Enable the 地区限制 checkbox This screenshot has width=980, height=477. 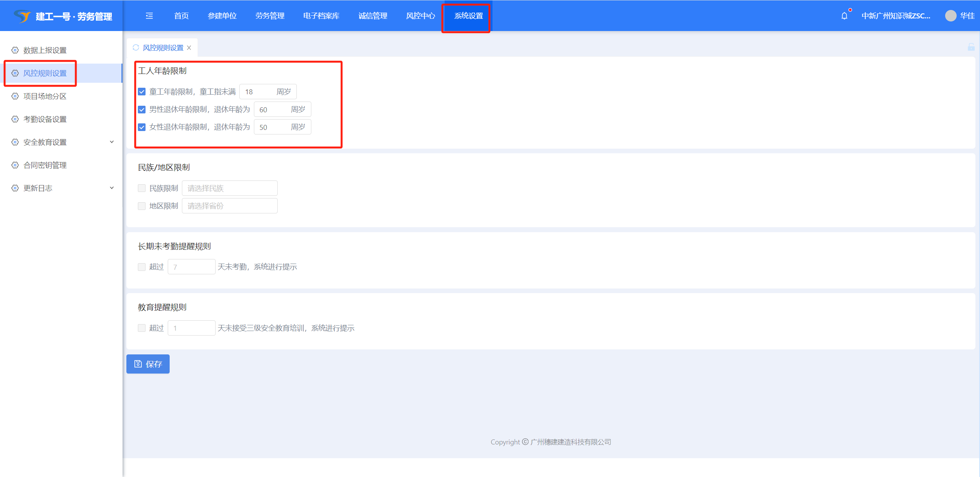(x=142, y=206)
